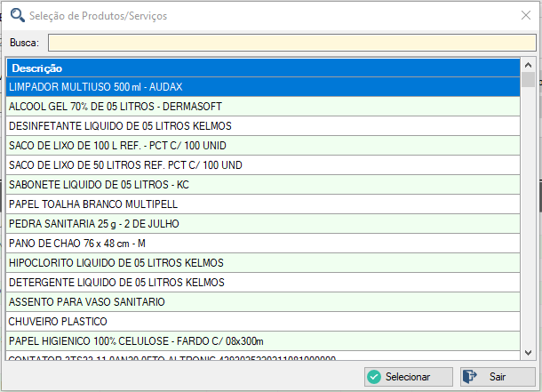The width and height of the screenshot is (542, 392).
Task: Click the vertical scrollbar thumb
Action: pyautogui.click(x=528, y=79)
